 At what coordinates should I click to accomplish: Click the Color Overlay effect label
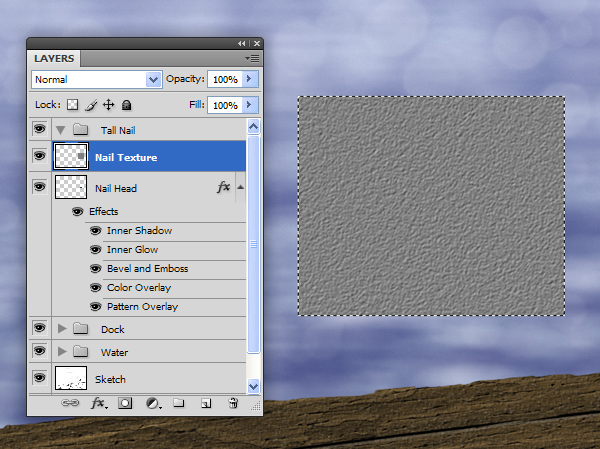pyautogui.click(x=139, y=288)
